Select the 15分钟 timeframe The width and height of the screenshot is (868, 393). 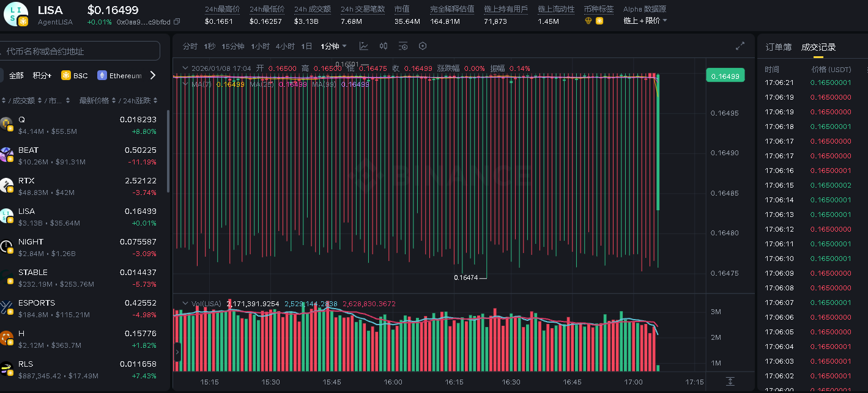coord(233,46)
